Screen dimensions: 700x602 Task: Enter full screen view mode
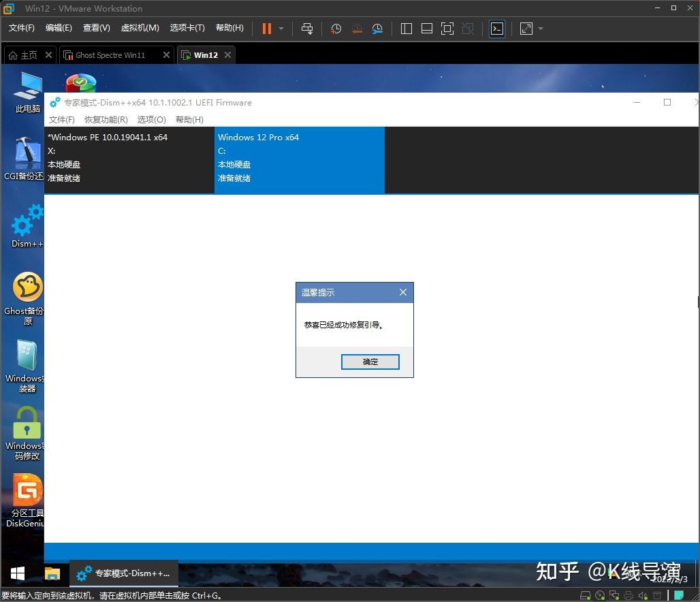pyautogui.click(x=447, y=29)
